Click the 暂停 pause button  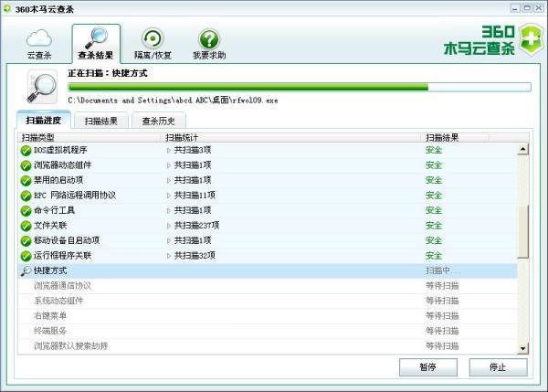428,367
